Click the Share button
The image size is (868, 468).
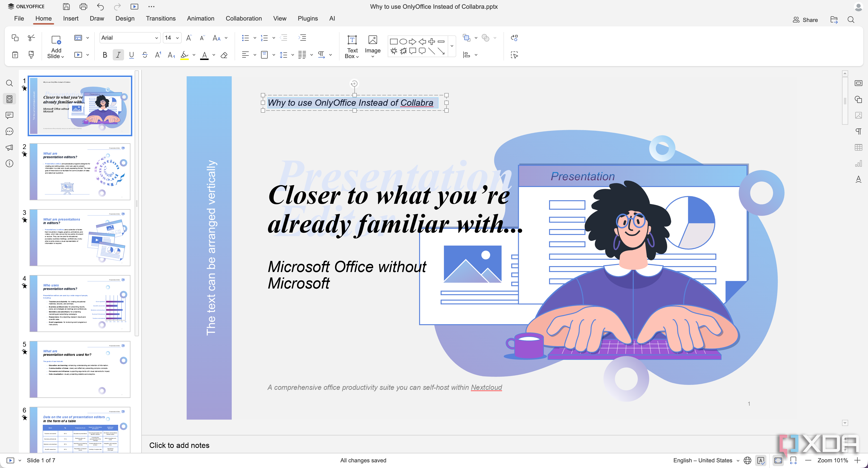click(805, 20)
